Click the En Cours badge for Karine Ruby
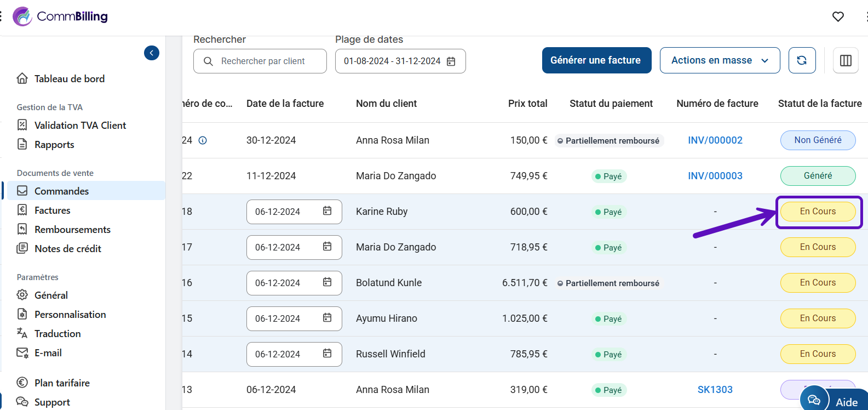The image size is (868, 410). pos(817,212)
